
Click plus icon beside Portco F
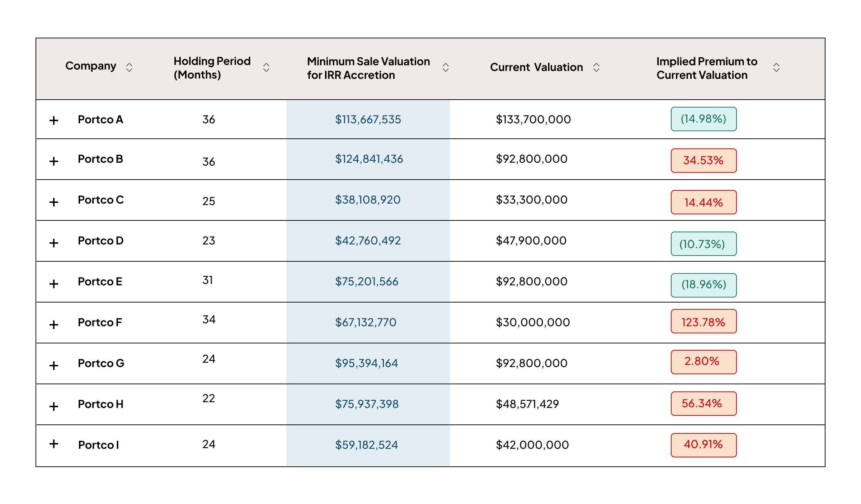click(x=54, y=324)
